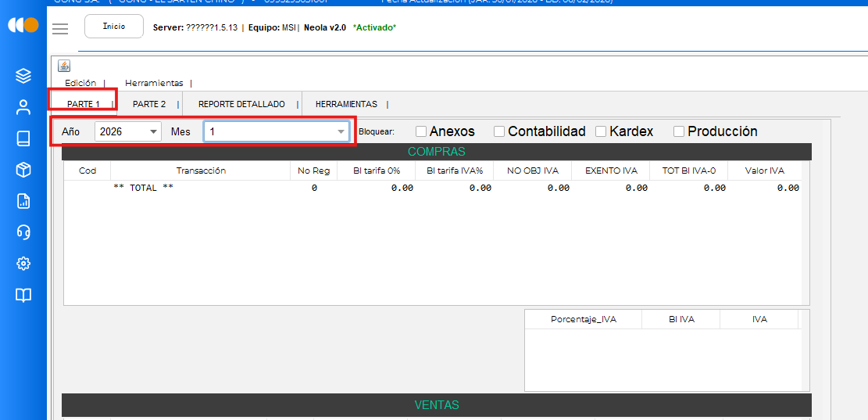Click the Java icon above Edición
868x420 pixels.
(x=64, y=66)
